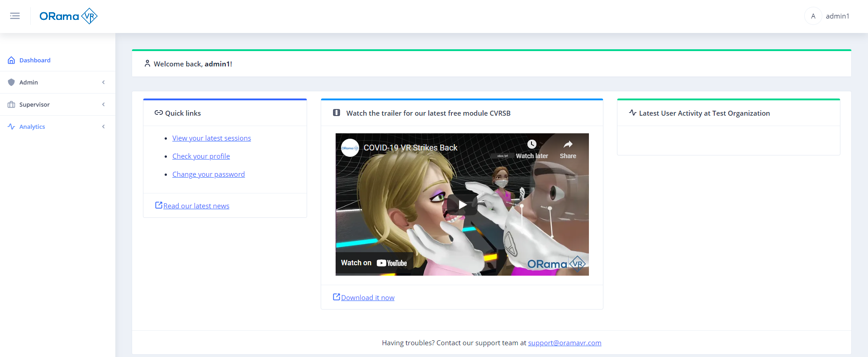Click the Analytics activity icon
This screenshot has width=868, height=357.
[x=11, y=127]
